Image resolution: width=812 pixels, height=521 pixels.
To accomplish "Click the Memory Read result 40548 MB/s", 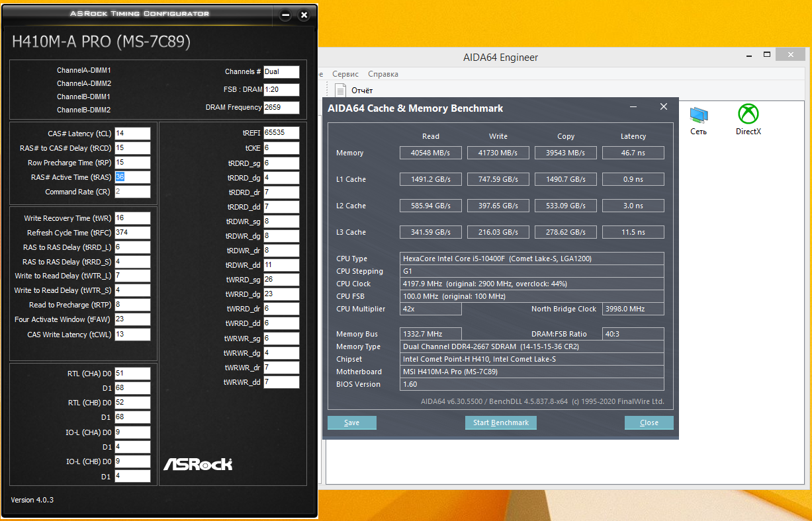I will click(x=431, y=153).
